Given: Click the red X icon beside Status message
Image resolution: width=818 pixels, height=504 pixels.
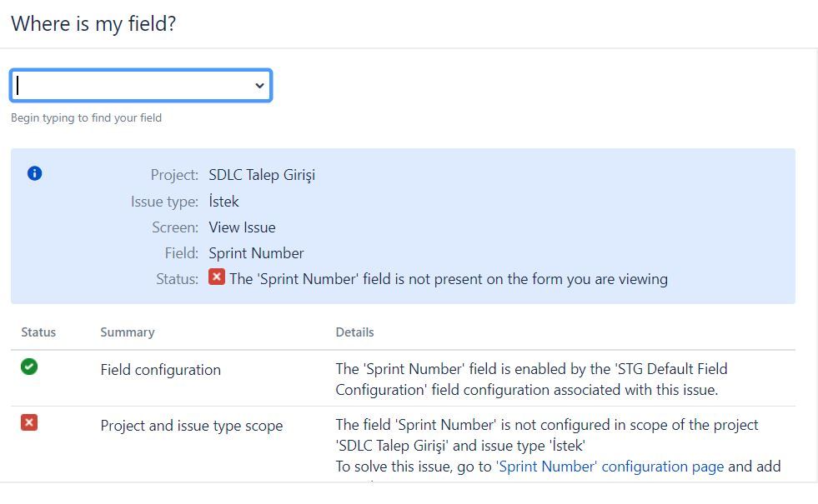Looking at the screenshot, I should (217, 277).
